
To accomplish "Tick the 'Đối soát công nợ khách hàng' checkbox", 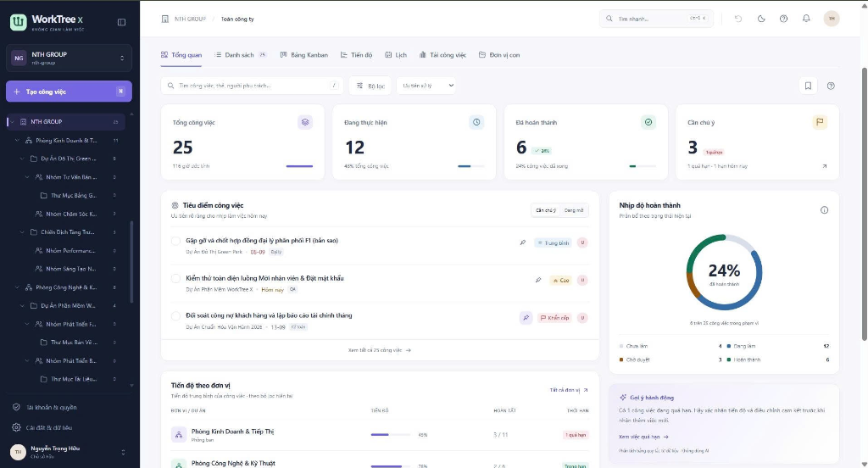I will click(175, 315).
